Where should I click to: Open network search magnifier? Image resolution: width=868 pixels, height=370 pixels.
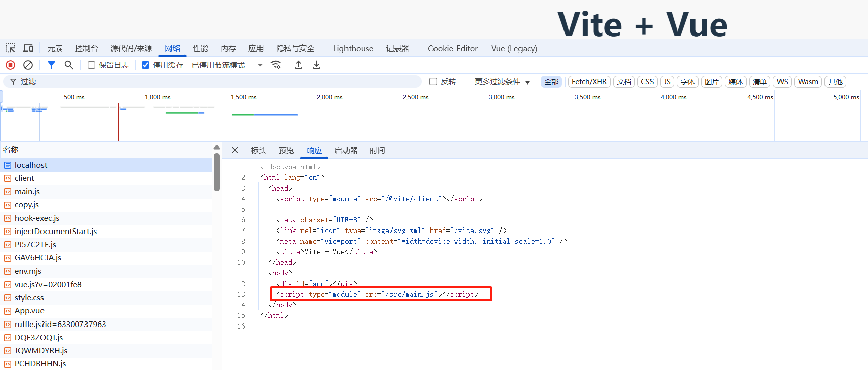[x=69, y=65]
